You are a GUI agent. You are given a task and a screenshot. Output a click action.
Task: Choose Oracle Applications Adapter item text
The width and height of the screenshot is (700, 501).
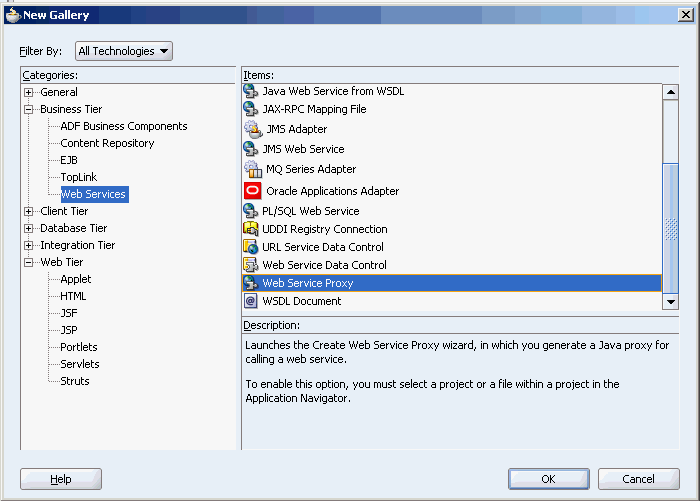coord(333,191)
